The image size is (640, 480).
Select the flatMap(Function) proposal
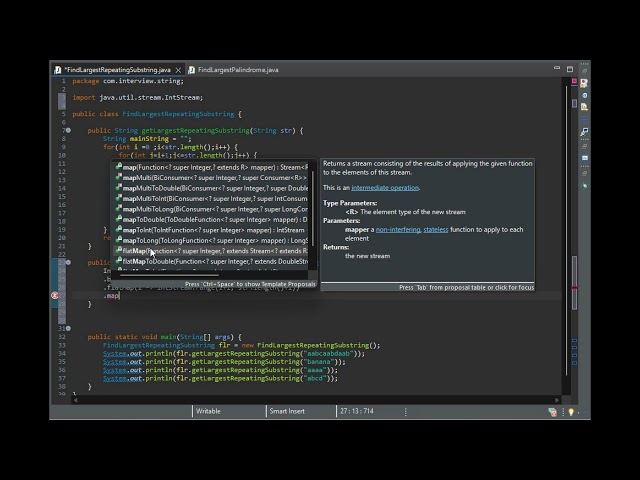point(211,251)
